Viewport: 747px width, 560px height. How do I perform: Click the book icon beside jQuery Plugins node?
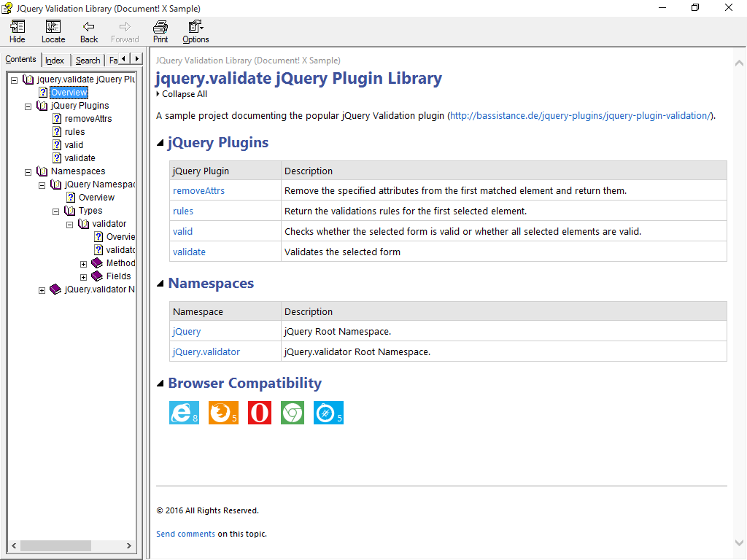pyautogui.click(x=42, y=105)
